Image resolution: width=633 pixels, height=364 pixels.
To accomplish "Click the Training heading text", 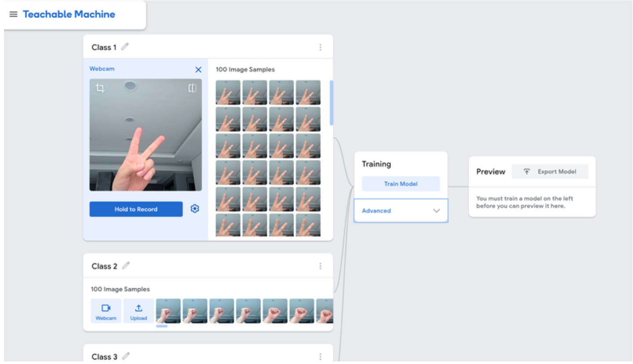I will pyautogui.click(x=376, y=164).
